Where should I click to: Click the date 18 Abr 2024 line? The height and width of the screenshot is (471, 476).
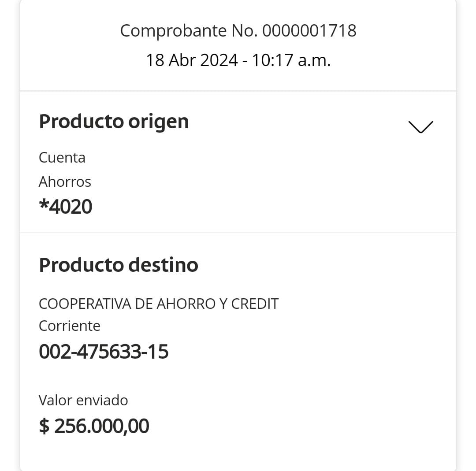point(238,59)
